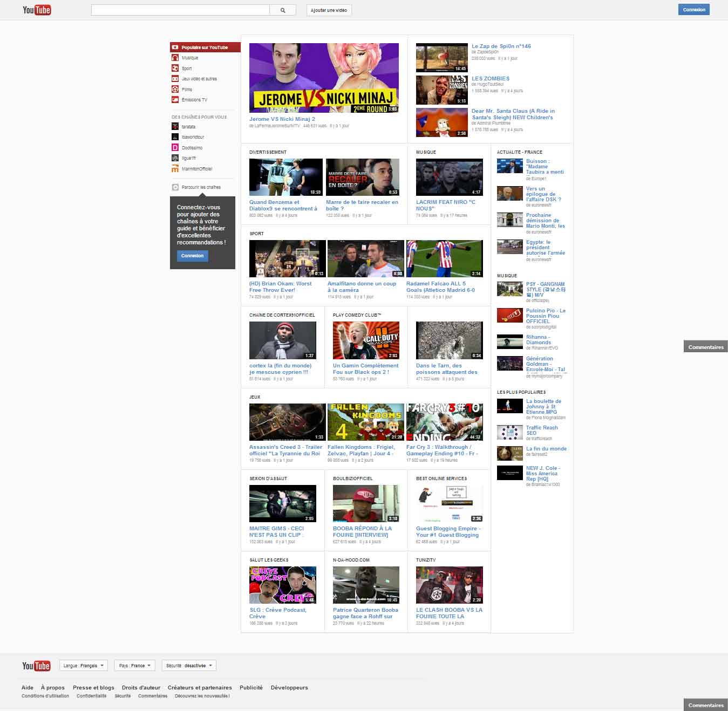Open the Pays: France dropdown
The image size is (728, 711).
click(x=134, y=665)
